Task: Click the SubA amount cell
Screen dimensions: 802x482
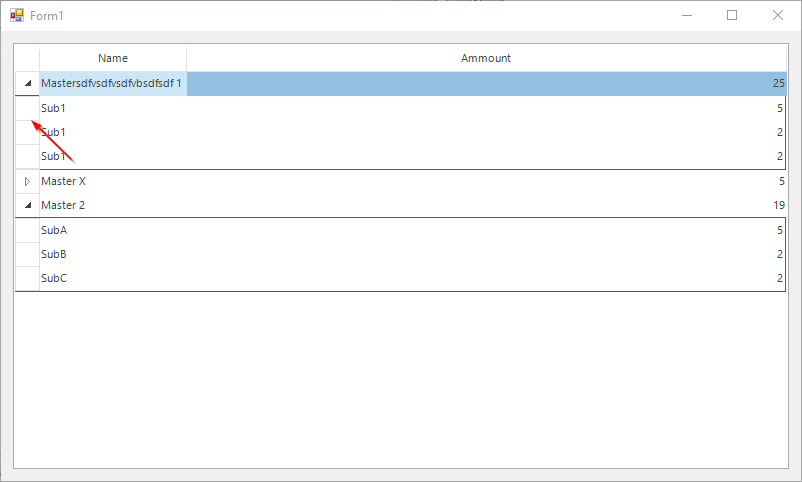Action: 486,230
